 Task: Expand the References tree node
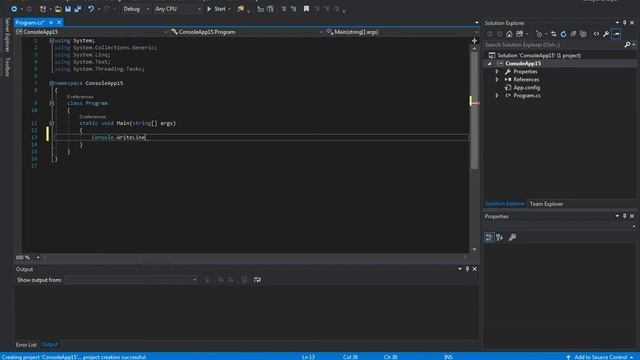[497, 80]
